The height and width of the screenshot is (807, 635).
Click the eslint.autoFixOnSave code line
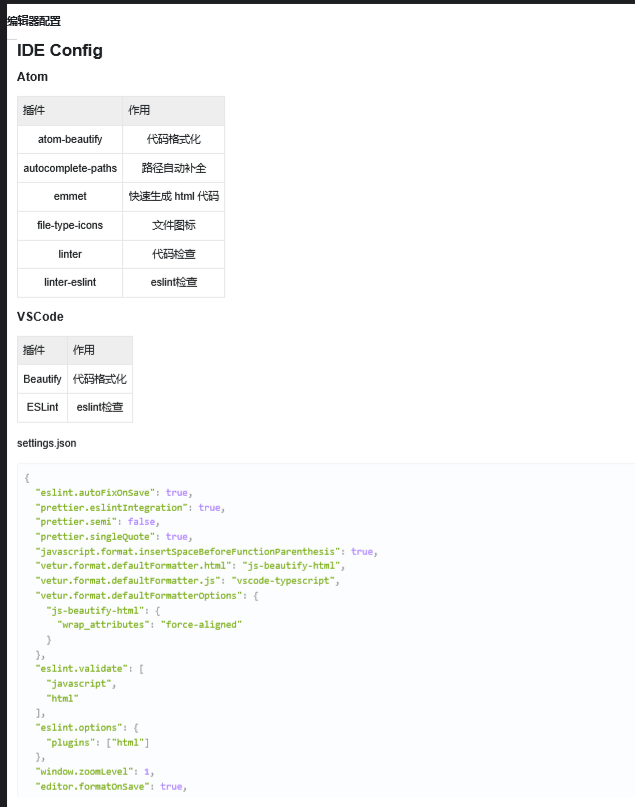click(114, 493)
